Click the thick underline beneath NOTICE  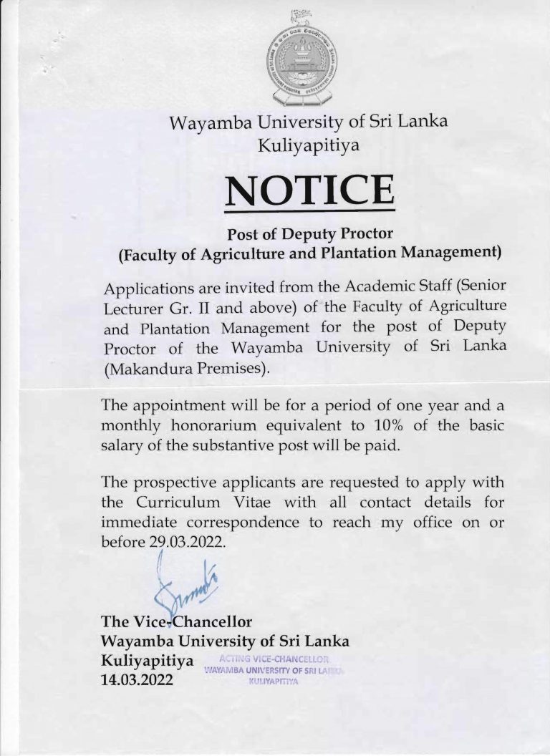[x=309, y=211]
